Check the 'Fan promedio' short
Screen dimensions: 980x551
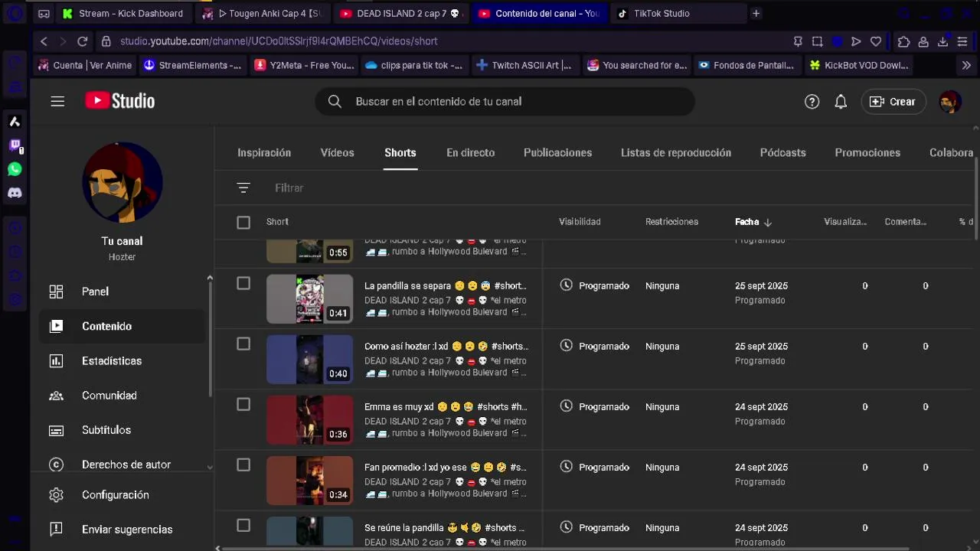click(x=243, y=465)
